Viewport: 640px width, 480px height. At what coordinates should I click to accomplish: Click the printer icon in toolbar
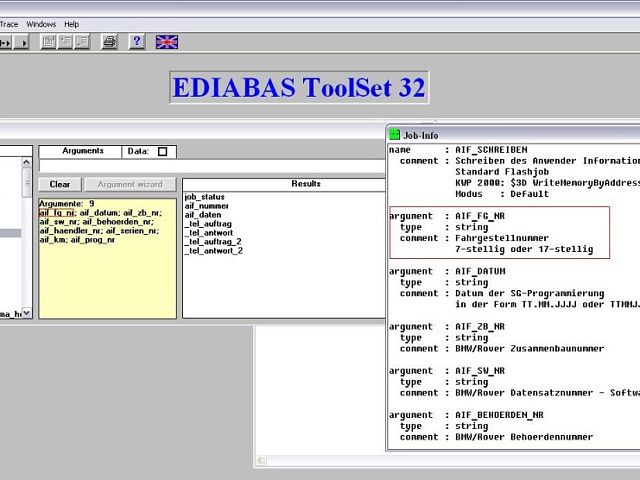point(109,42)
